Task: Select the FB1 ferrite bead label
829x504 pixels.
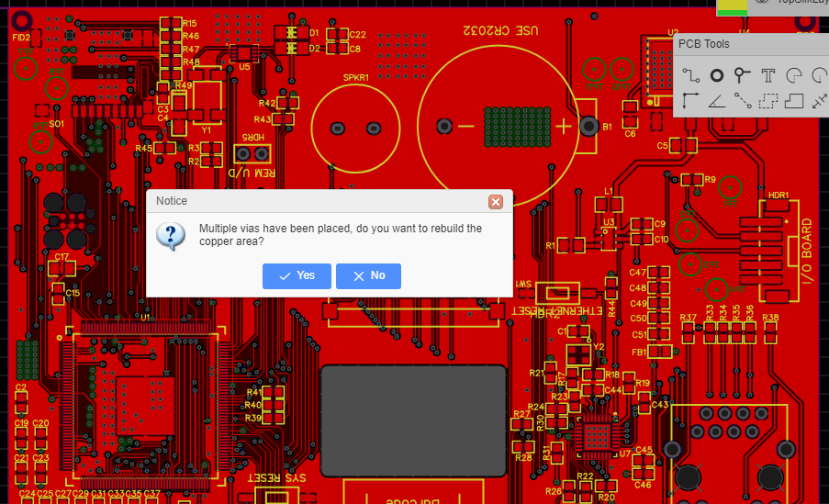Action: (639, 352)
